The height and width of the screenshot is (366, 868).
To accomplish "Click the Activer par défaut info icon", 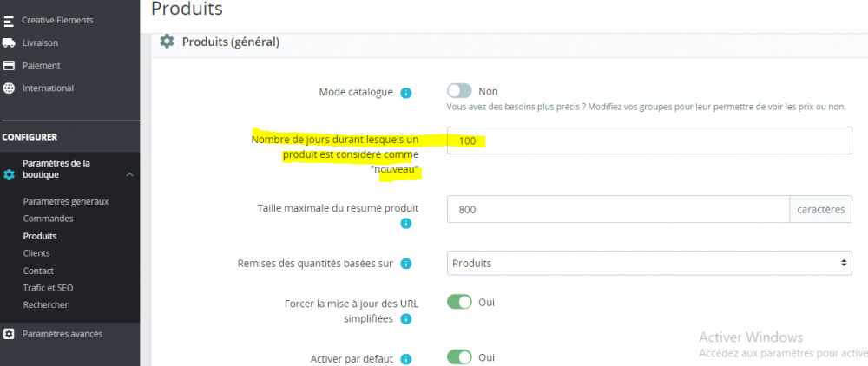I will pyautogui.click(x=405, y=359).
